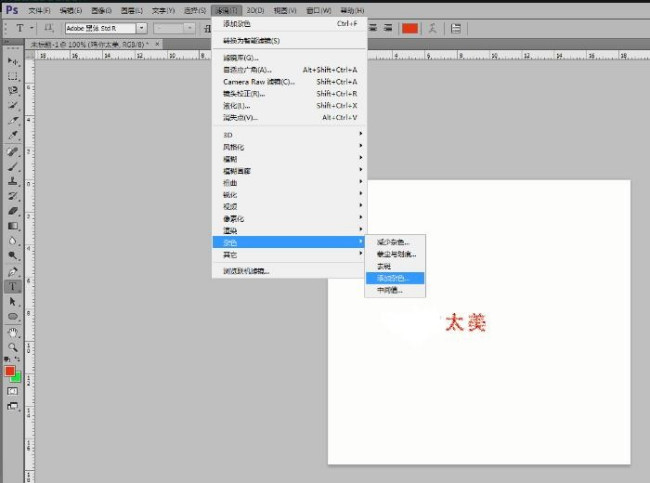Open the 文件(F) menu
Viewport: 650px width, 483px height.
39,9
